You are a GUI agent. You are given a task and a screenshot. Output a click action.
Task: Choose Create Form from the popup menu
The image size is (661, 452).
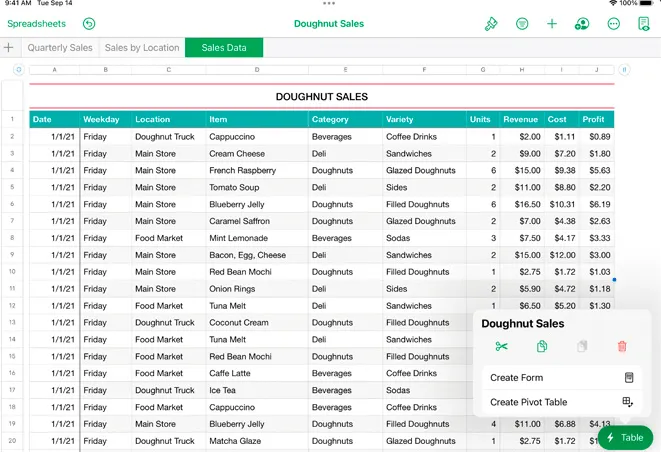(562, 378)
